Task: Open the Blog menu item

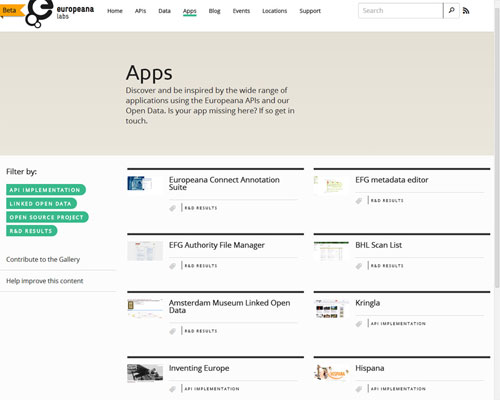Action: (214, 11)
